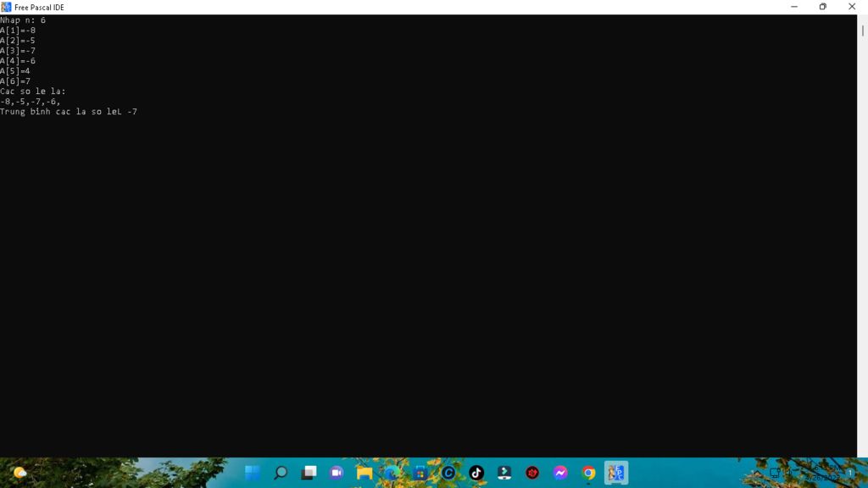
Task: Click the '-8,-5,-7,-6,' output line
Action: [x=31, y=102]
